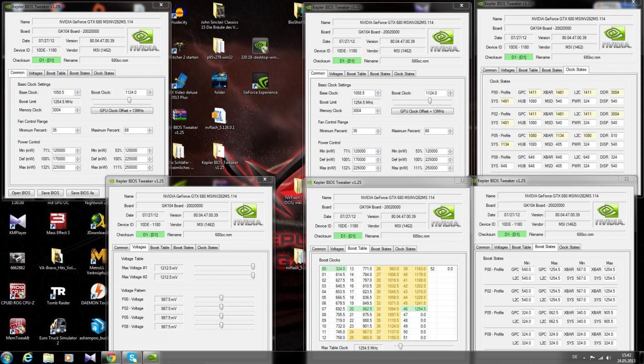Viewport: 644px width, 364px height.
Task: Open the Action Center flag in system tray
Action: 593,358
